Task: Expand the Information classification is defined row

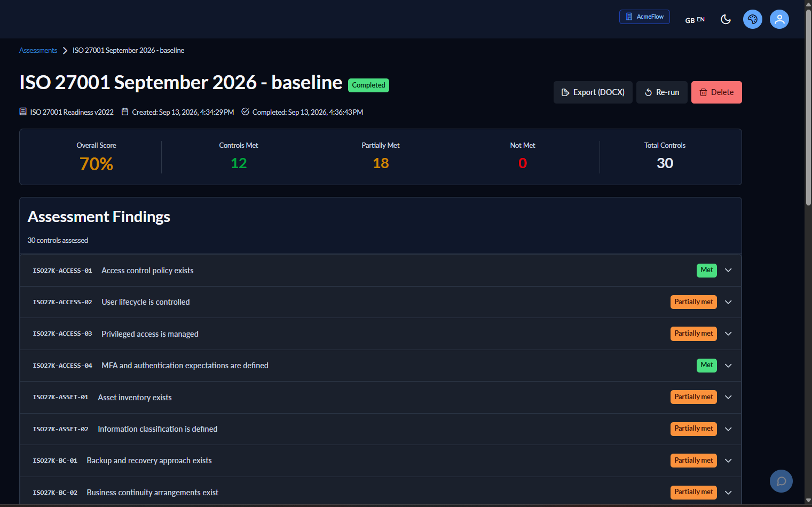Action: click(x=381, y=429)
